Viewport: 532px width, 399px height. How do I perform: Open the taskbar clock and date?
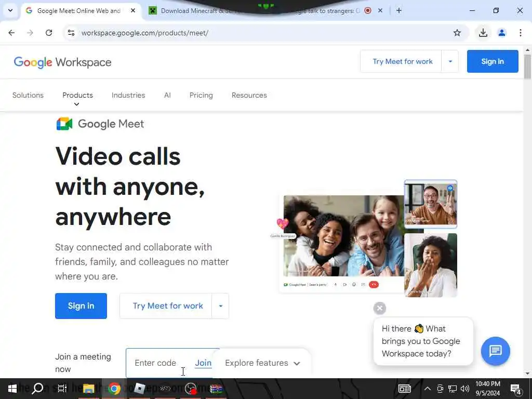pos(487,389)
